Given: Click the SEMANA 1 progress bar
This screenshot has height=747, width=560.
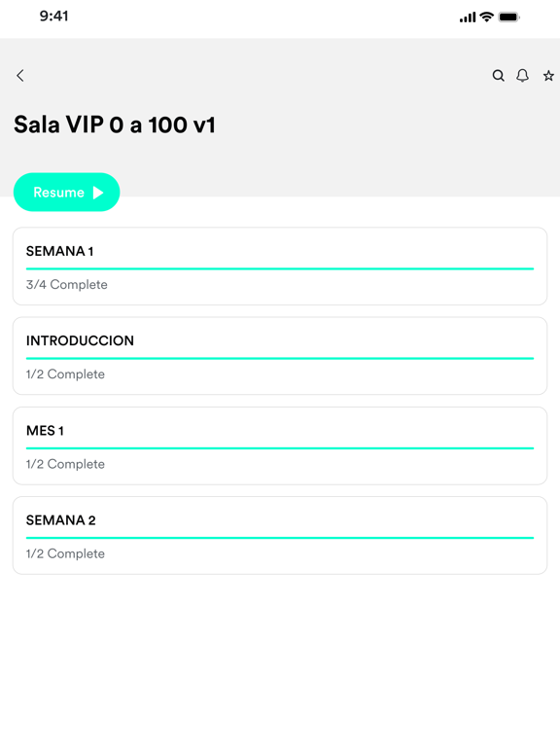Looking at the screenshot, I should click(x=280, y=268).
